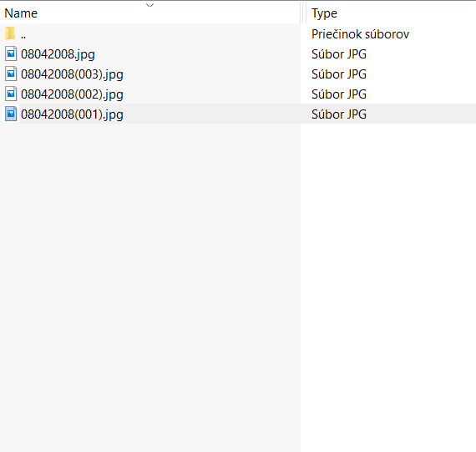The height and width of the screenshot is (452, 476).
Task: Click the image icon of 08042008.jpg
Action: 11,53
